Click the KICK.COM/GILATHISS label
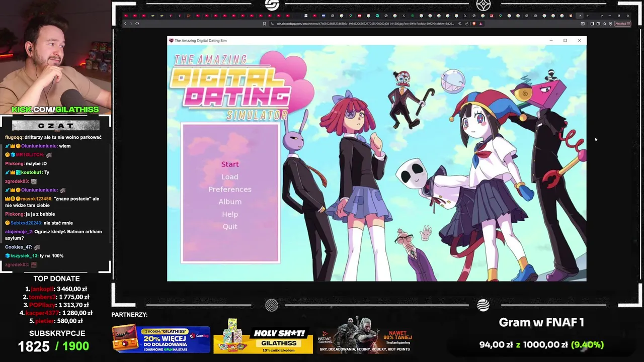The height and width of the screenshot is (362, 644). coord(55,110)
